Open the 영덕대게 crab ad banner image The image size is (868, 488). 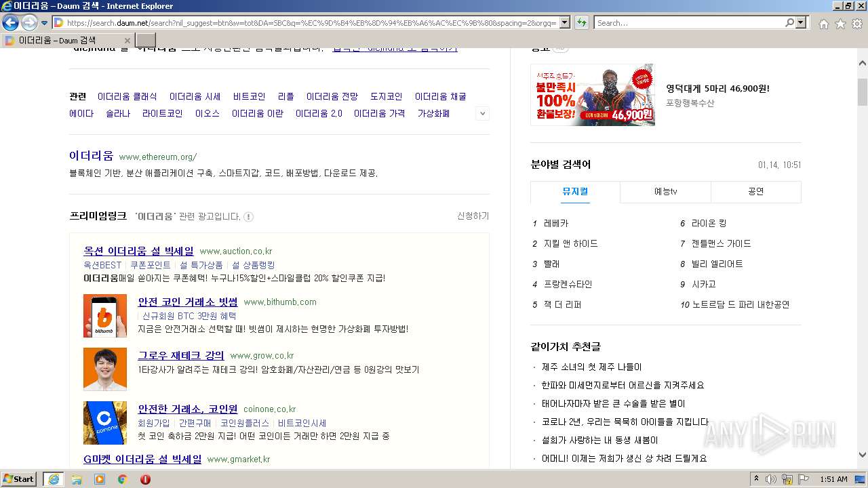[593, 95]
